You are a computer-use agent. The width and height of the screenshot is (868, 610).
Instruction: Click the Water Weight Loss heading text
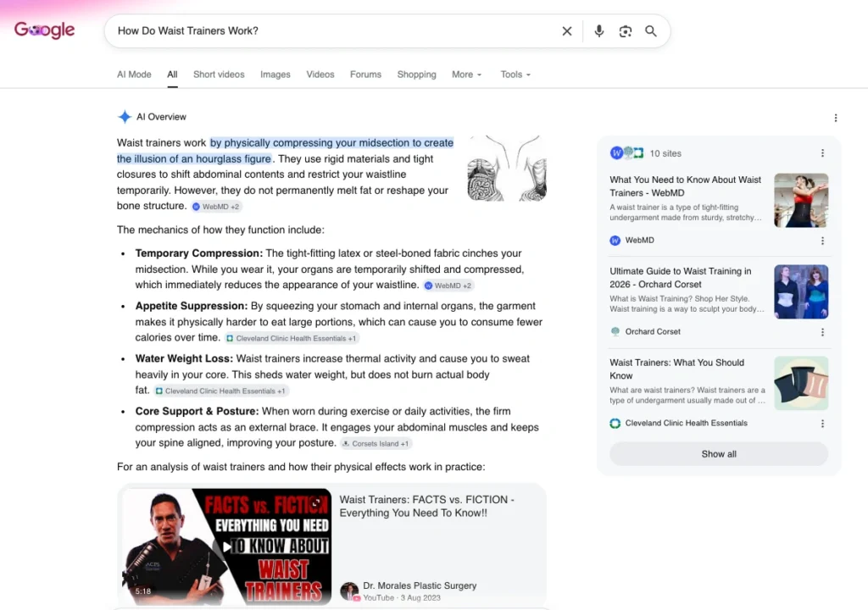pos(184,358)
